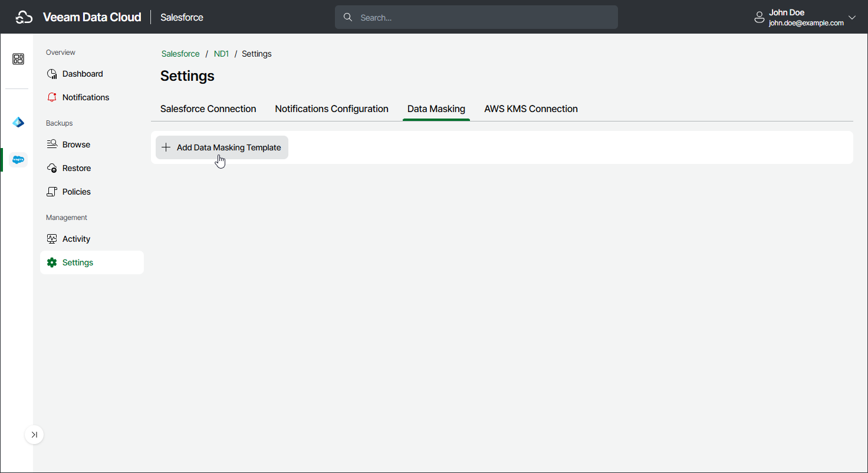The image size is (868, 473).
Task: Open Dashboard from sidebar
Action: click(92, 74)
